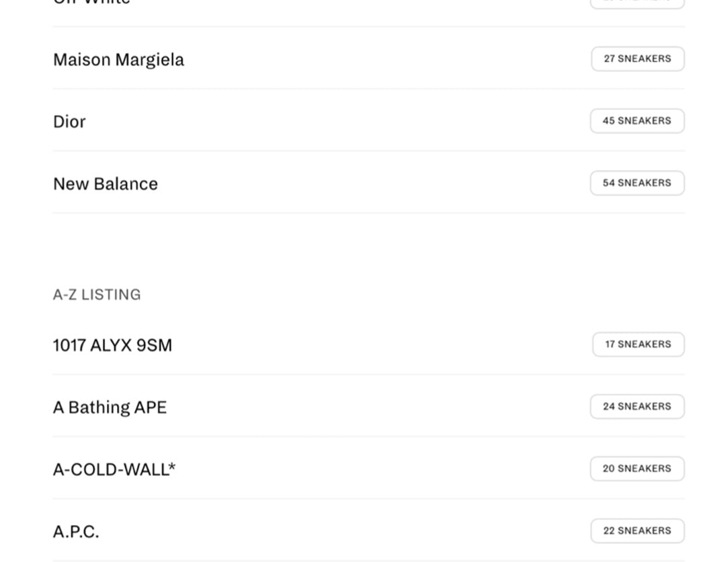Viewport: 728px width, 562px height.
Task: Click empty space in the New Balance row
Action: (x=370, y=184)
